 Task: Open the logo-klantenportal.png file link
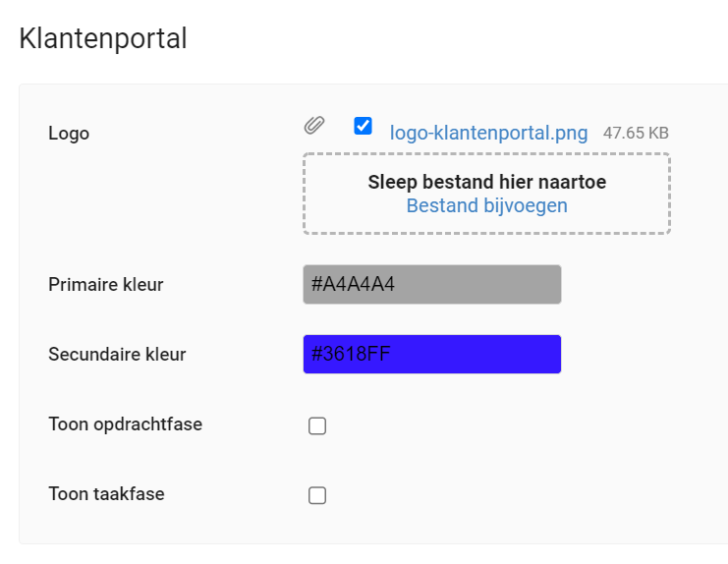click(x=488, y=133)
